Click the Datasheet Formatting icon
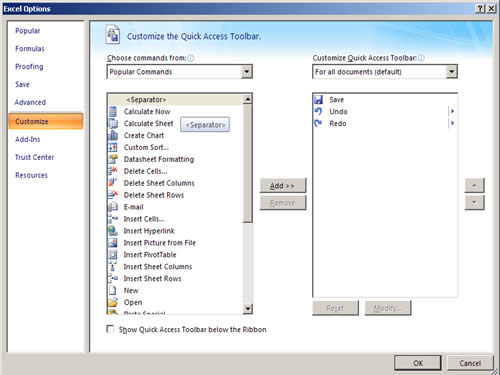This screenshot has width=500, height=375. (113, 159)
